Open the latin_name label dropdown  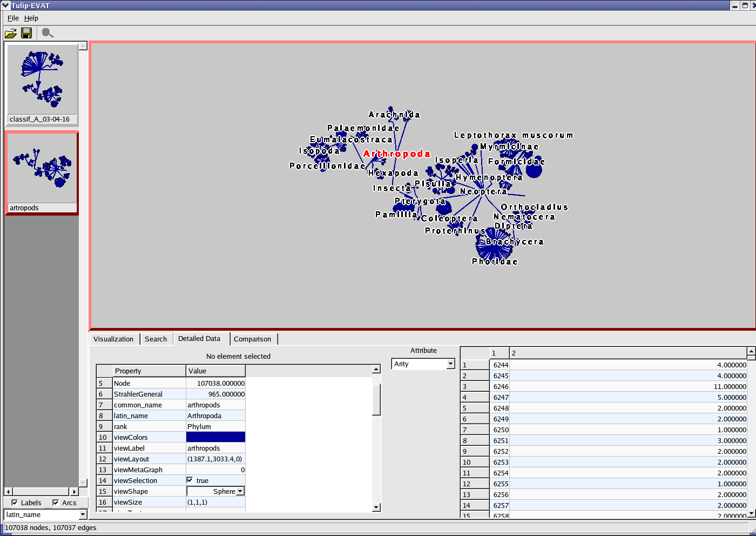click(83, 515)
